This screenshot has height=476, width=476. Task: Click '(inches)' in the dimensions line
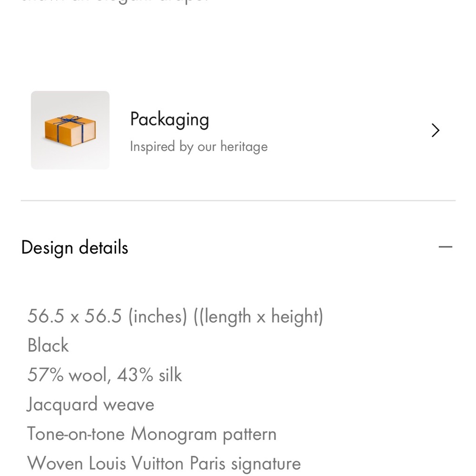point(157,317)
